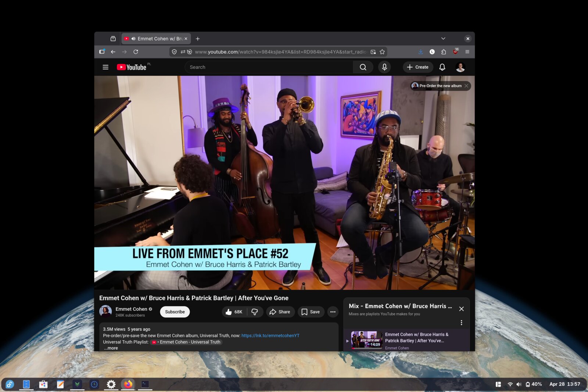Screen dimensions: 588x392
Task: Open the YouTube notifications bell
Action: [x=442, y=67]
